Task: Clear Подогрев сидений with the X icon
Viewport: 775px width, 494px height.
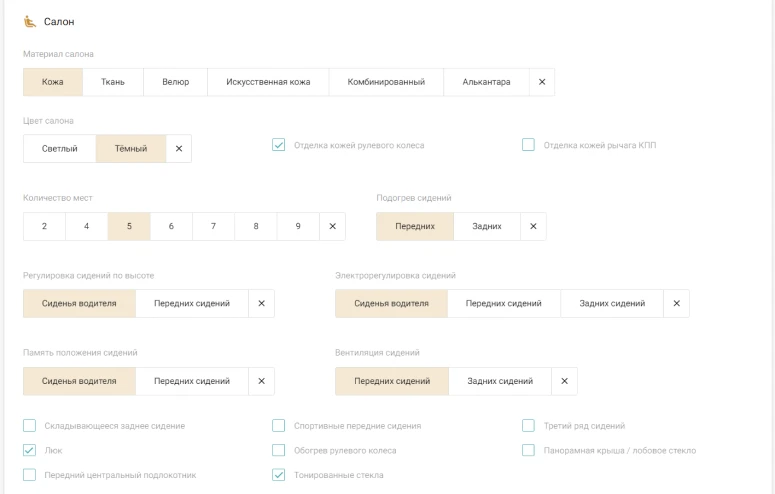Action: pos(533,226)
